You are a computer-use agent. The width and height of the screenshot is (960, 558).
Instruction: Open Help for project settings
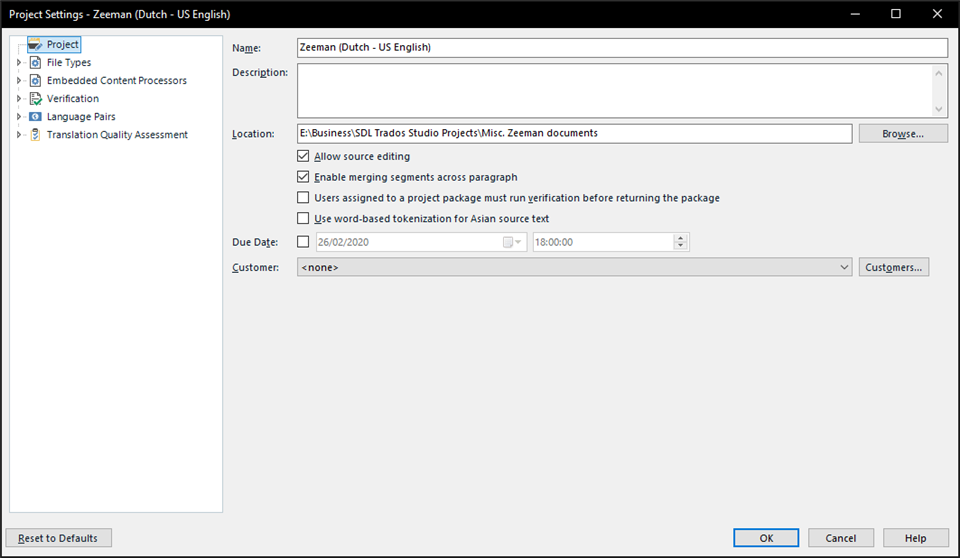click(x=915, y=538)
